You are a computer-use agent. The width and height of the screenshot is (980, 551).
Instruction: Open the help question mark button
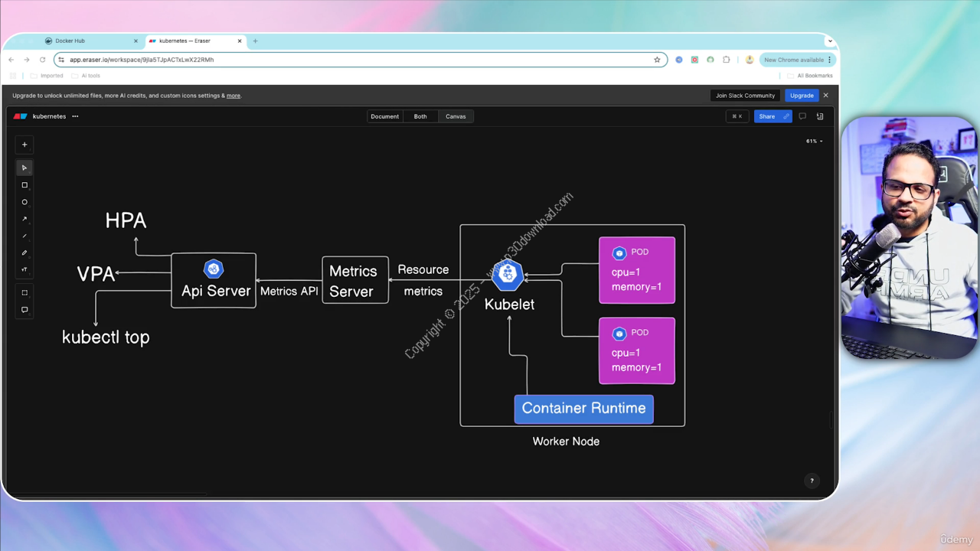(812, 481)
